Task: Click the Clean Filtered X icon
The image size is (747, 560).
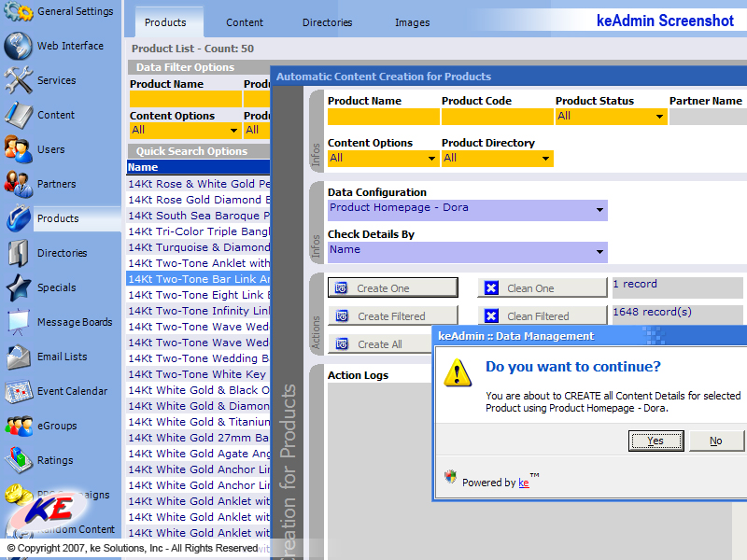Action: tap(491, 315)
